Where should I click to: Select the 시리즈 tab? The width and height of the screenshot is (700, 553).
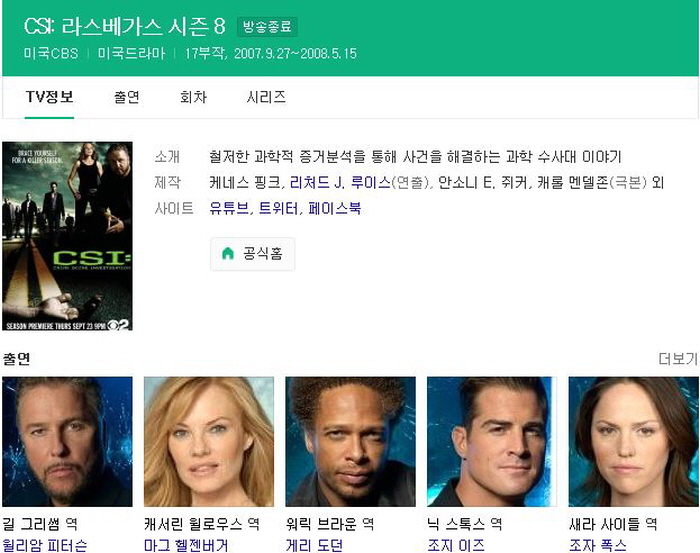[266, 97]
